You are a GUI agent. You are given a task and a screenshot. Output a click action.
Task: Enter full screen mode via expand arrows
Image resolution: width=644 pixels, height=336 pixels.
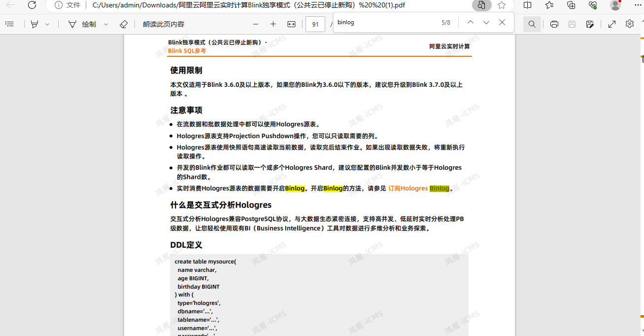pos(612,24)
